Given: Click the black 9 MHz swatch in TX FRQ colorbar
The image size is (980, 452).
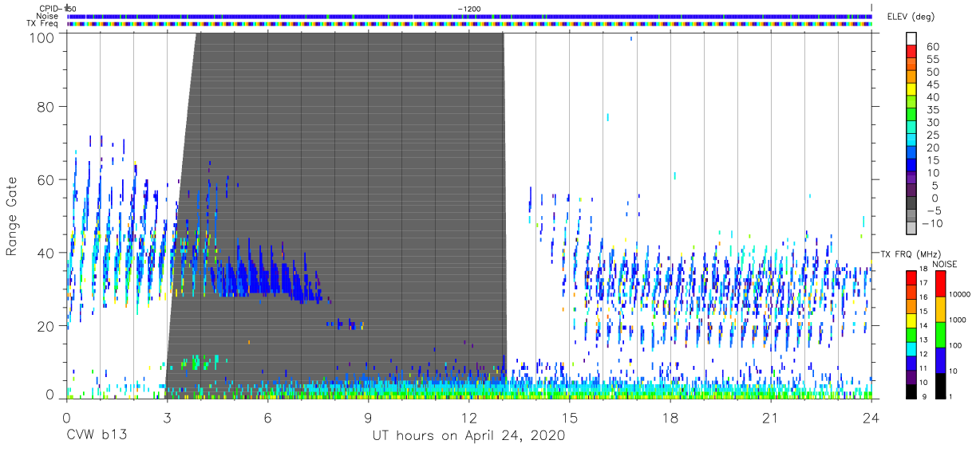Looking at the screenshot, I should click(x=911, y=390).
